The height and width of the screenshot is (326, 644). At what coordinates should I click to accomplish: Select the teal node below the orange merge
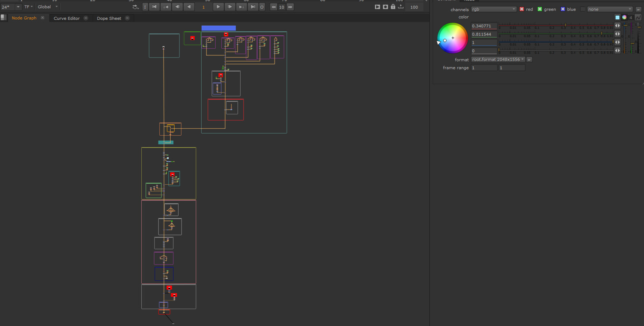(x=166, y=142)
